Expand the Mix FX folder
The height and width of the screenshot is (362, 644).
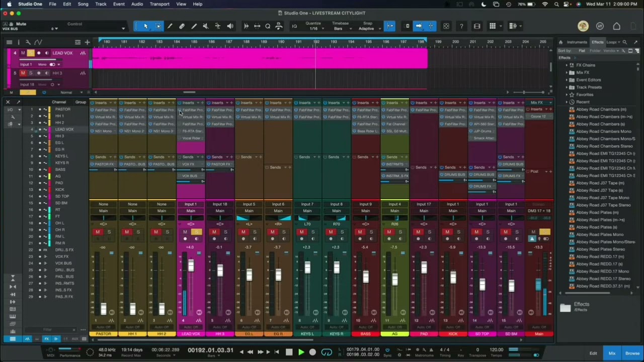[567, 72]
